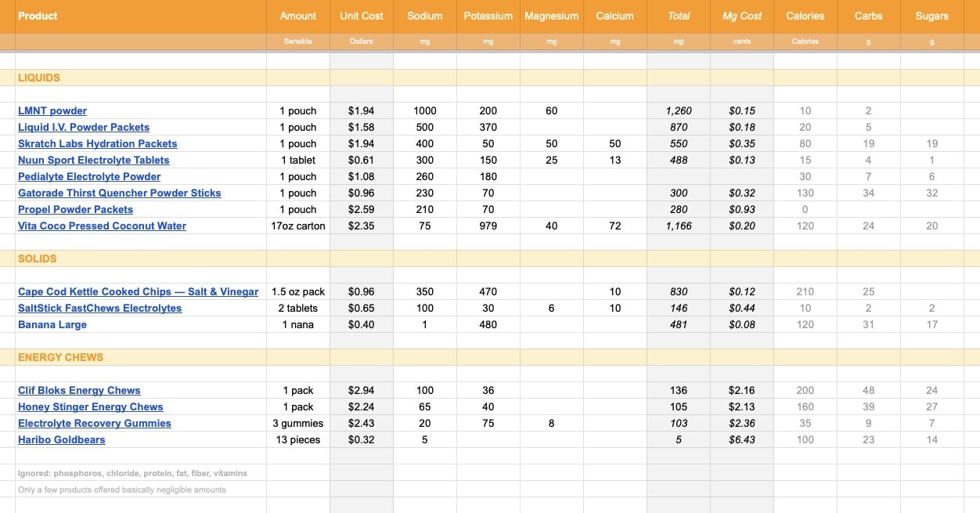
Task: Select Gatorade sugars value 32
Action: point(932,193)
